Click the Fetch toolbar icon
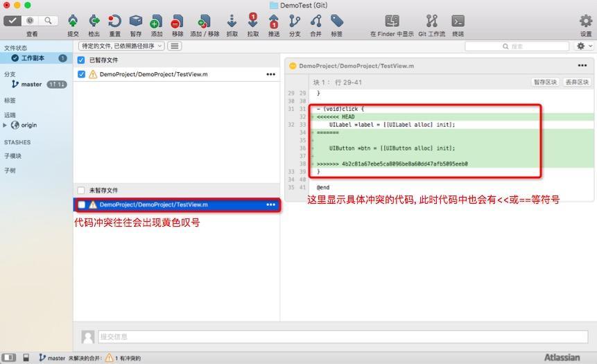 pos(232,21)
